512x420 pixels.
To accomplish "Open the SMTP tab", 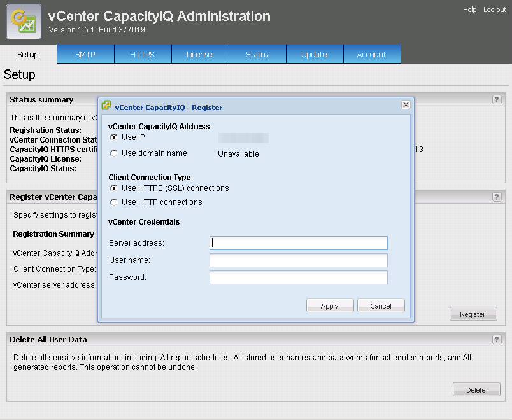I will coord(85,54).
